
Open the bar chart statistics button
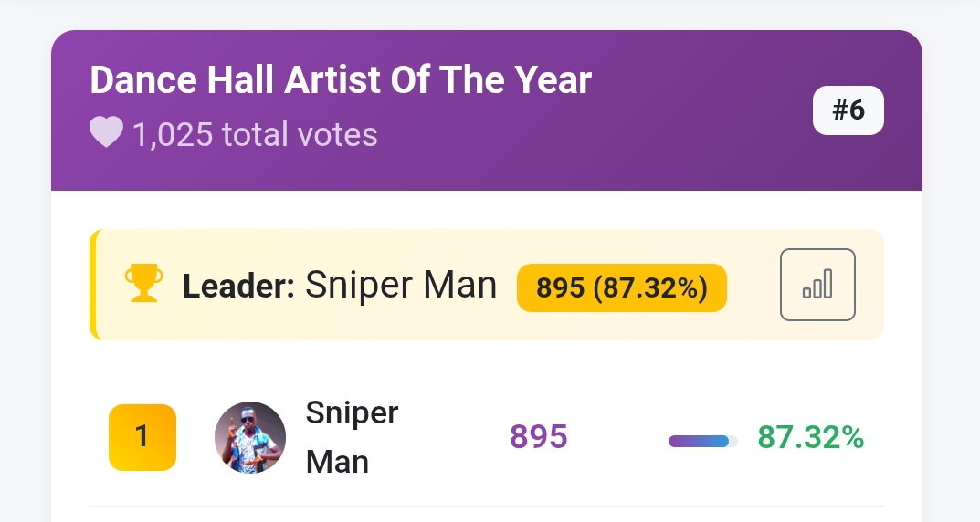817,285
